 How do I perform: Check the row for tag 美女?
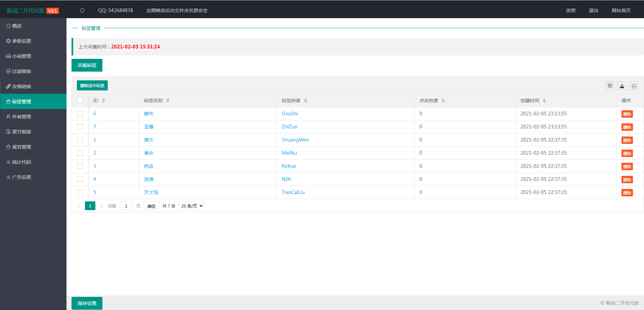(x=80, y=153)
